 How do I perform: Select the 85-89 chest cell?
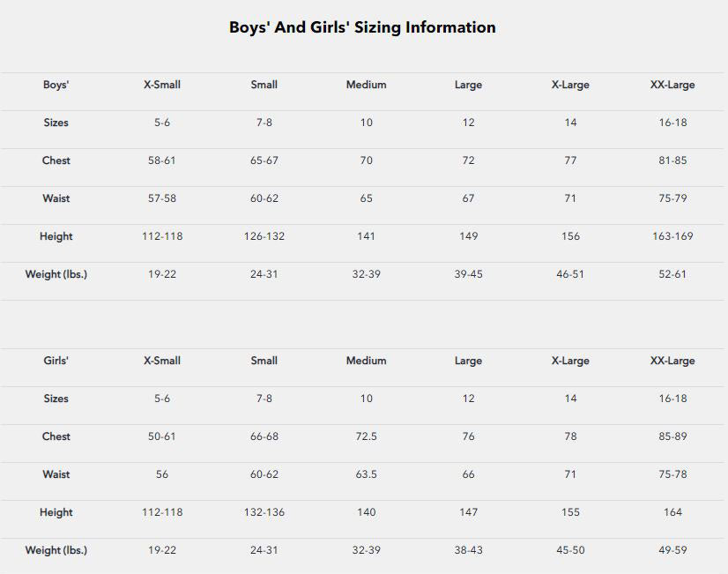pyautogui.click(x=672, y=437)
